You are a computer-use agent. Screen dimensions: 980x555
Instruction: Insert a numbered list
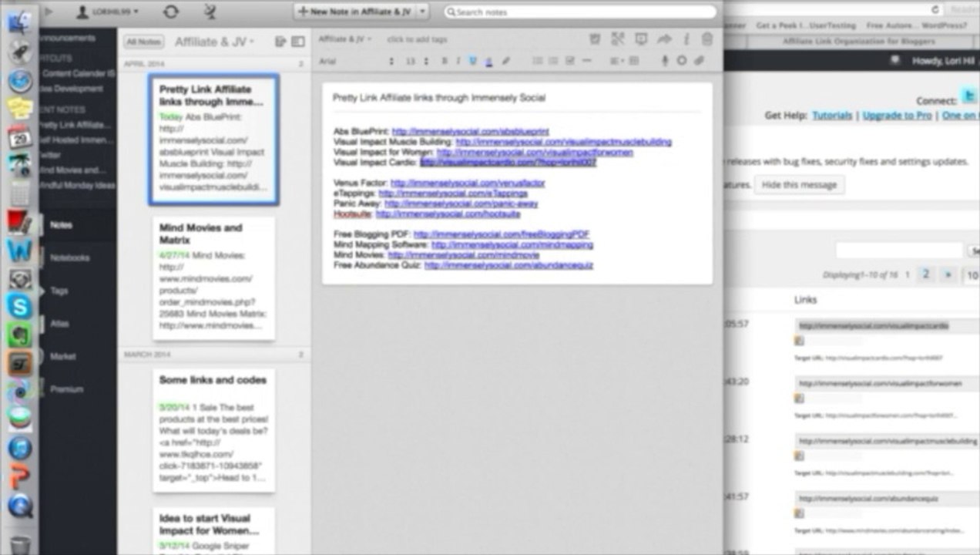click(x=554, y=61)
